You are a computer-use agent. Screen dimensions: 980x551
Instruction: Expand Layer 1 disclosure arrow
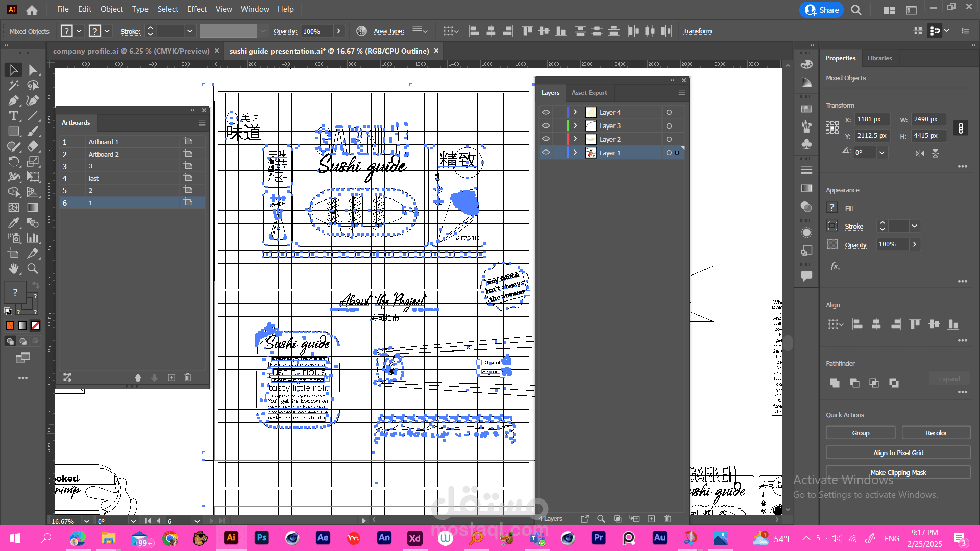575,152
